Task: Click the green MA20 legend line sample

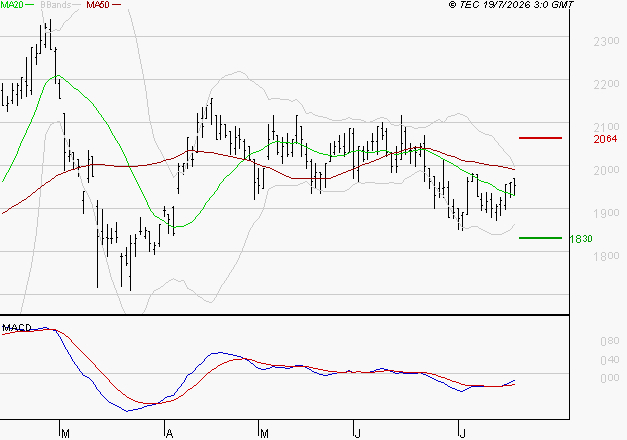Action: pyautogui.click(x=30, y=5)
